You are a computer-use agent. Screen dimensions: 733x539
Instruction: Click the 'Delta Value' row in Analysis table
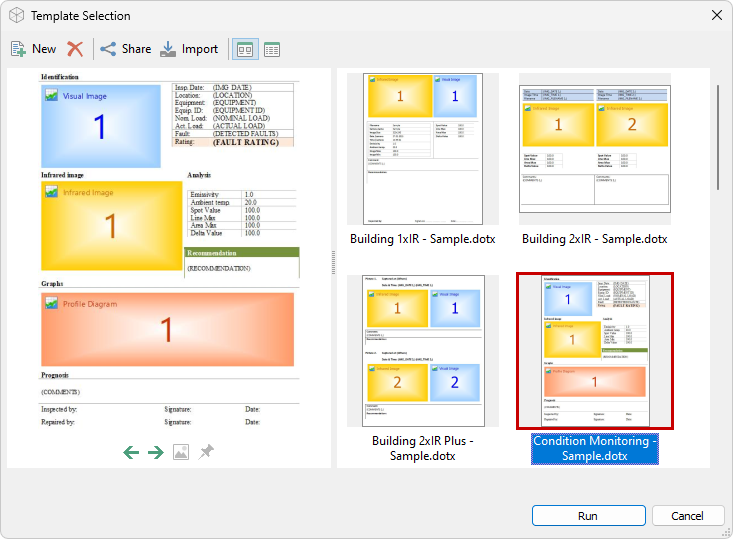(x=242, y=233)
